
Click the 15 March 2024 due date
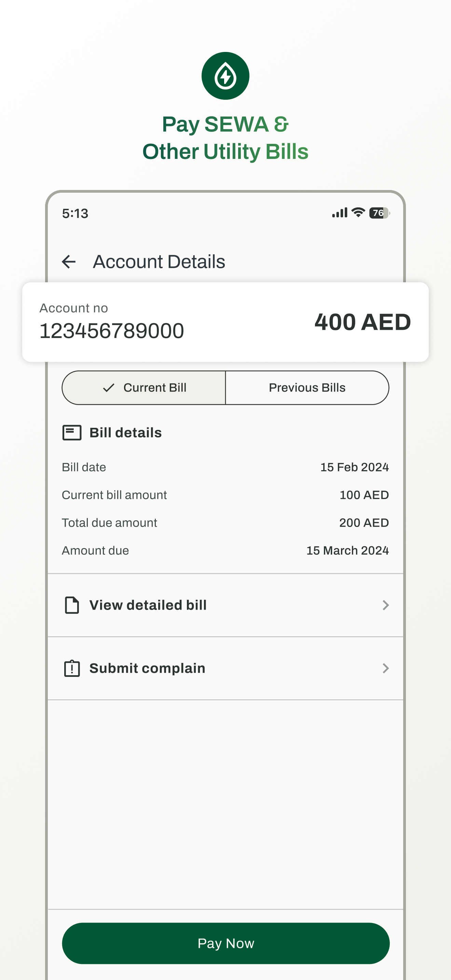(x=347, y=550)
